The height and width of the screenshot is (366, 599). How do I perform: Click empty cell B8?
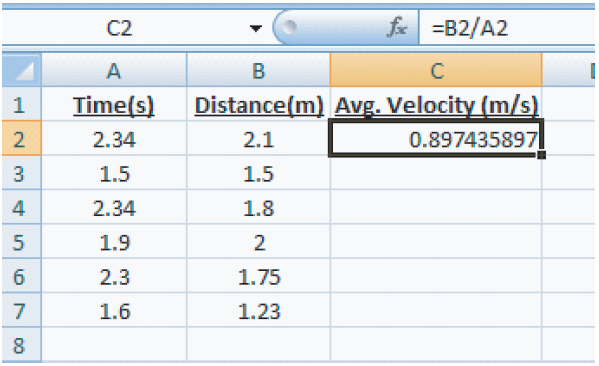tap(258, 345)
